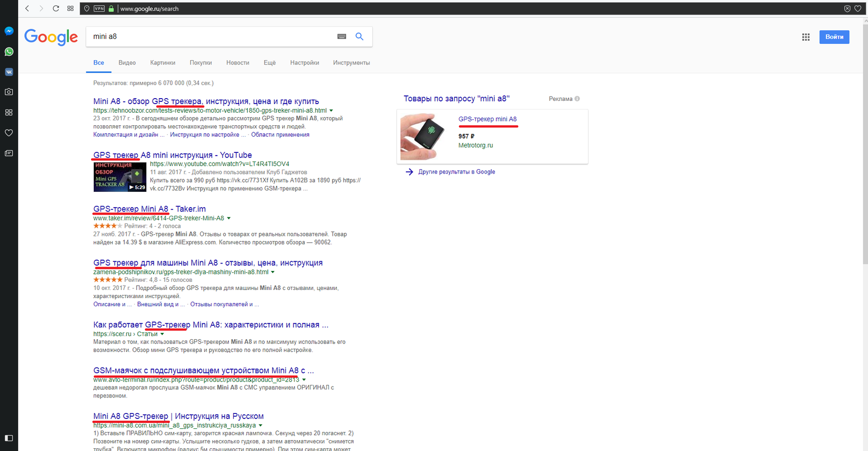The image size is (868, 451).
Task: Expand dropdown arrow after zamena-podshipnikov.ru URL
Action: tap(272, 272)
